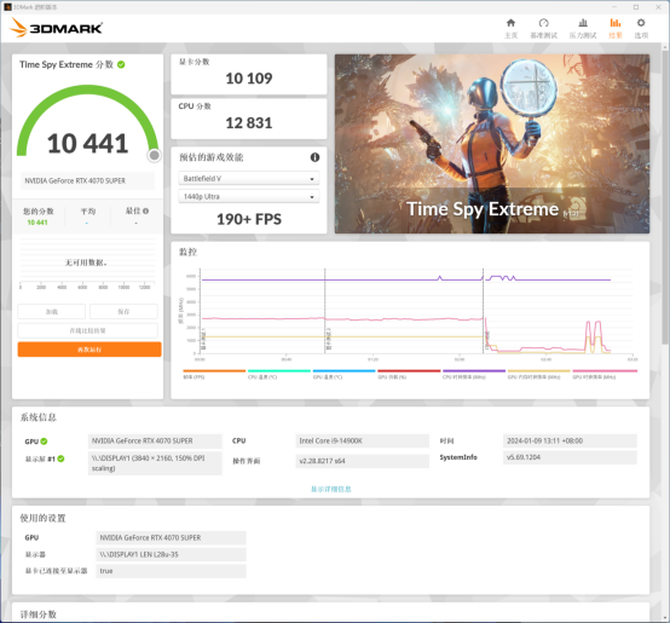Click the info icon beside Best (最佳)

pos(146,211)
